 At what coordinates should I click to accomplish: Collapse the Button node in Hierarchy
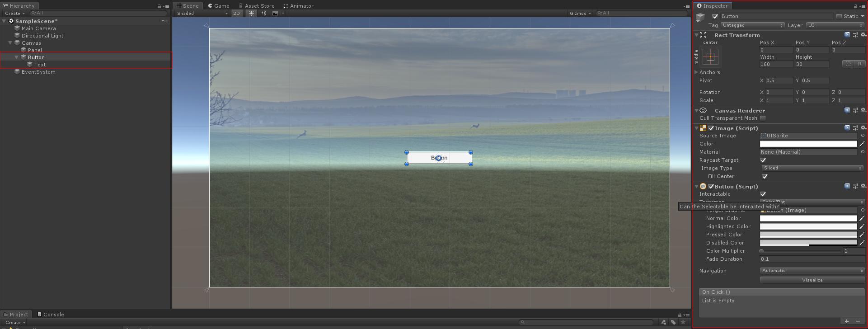(x=17, y=57)
